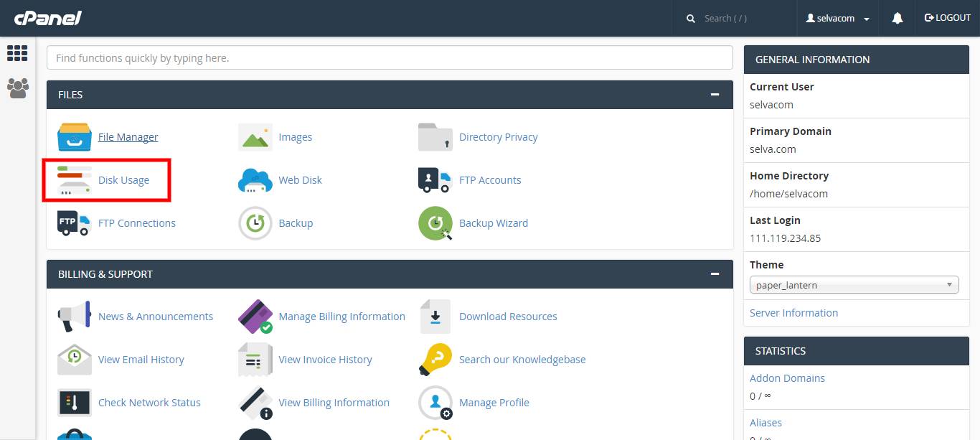The width and height of the screenshot is (980, 440).
Task: Open the Directory Privacy folder icon
Action: pyautogui.click(x=435, y=137)
